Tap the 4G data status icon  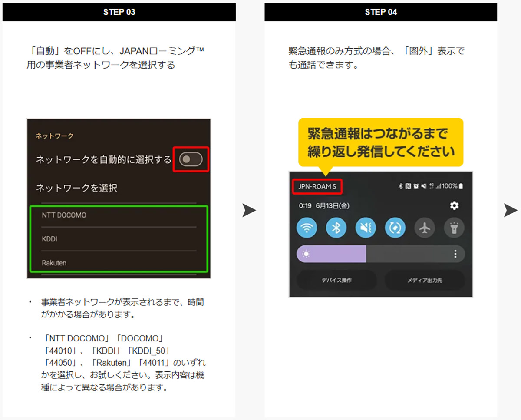click(431, 186)
